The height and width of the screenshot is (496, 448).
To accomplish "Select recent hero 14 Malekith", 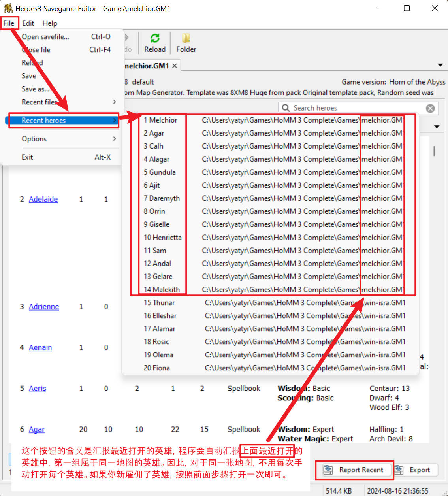I will pyautogui.click(x=270, y=290).
